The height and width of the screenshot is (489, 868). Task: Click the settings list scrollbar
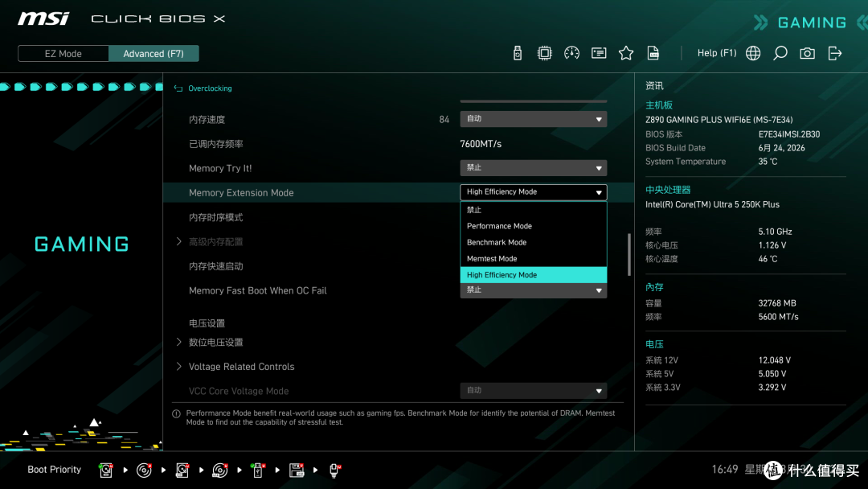click(628, 255)
